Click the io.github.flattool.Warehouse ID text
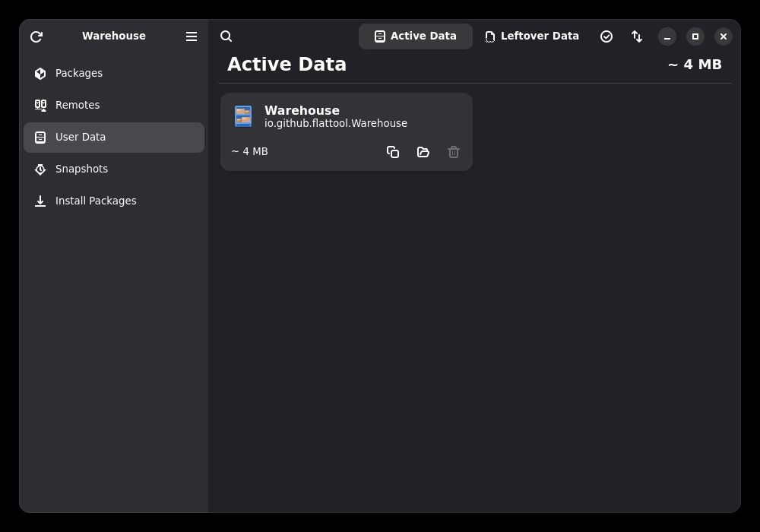This screenshot has width=760, height=532. (x=335, y=124)
